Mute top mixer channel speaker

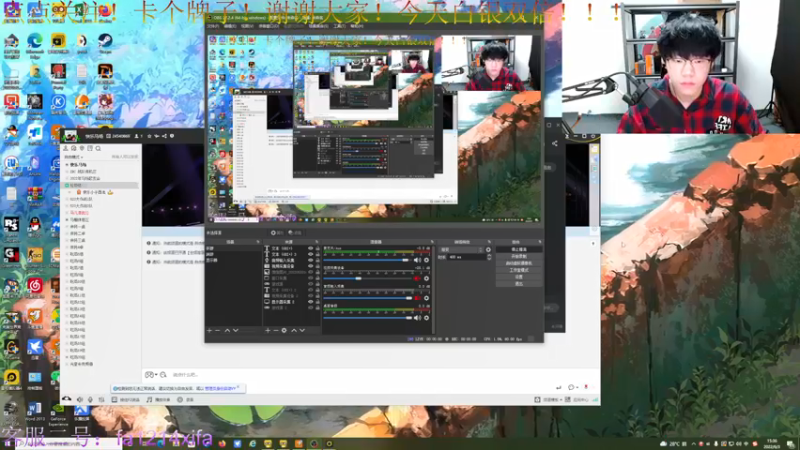[417, 260]
